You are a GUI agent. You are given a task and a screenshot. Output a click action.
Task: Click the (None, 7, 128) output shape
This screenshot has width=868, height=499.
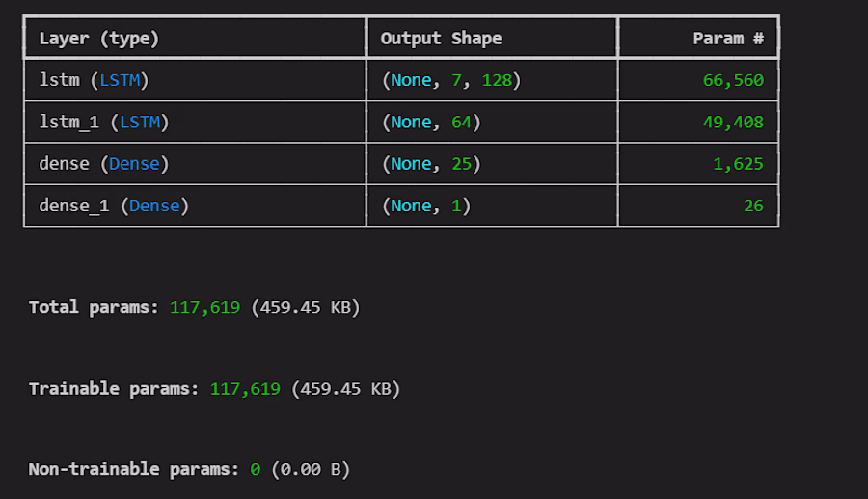[451, 80]
